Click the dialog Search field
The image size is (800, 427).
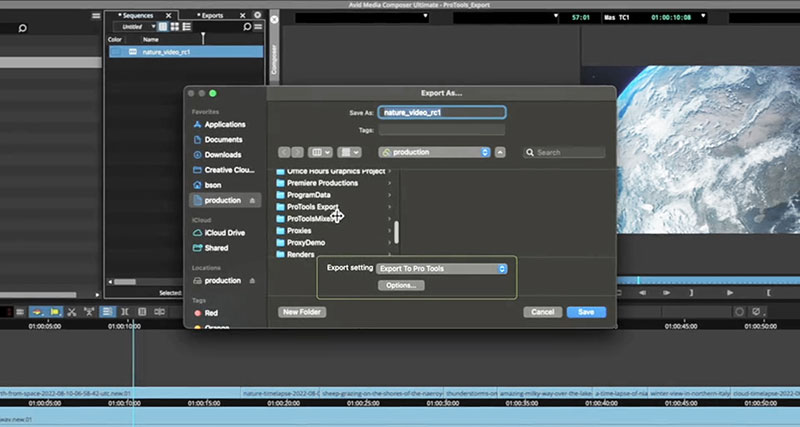[x=564, y=153]
